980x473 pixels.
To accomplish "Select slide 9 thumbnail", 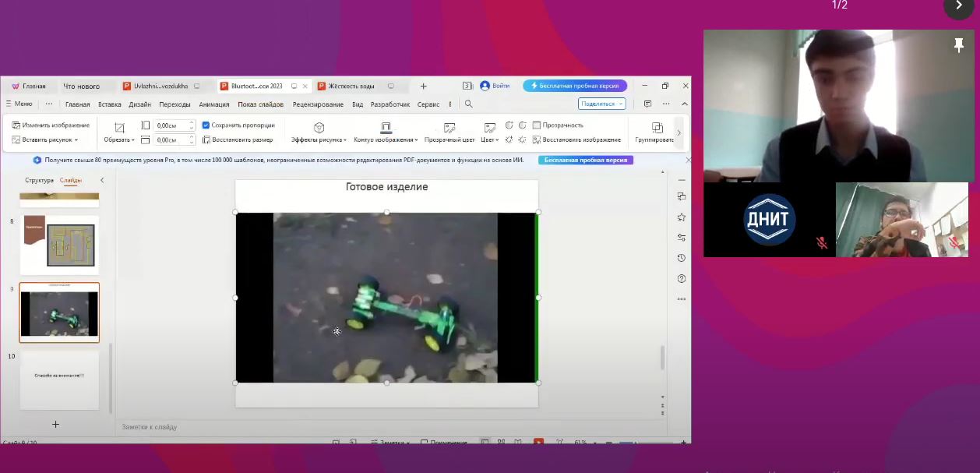I will [59, 312].
